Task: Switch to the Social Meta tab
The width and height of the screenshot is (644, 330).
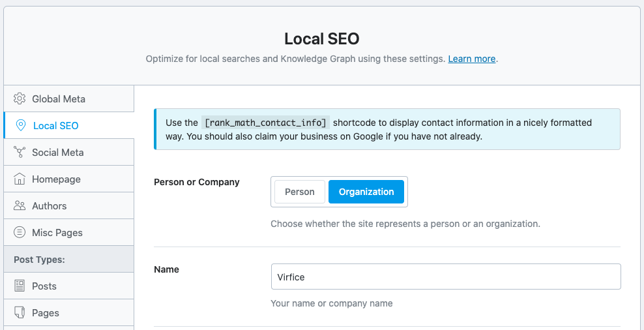Action: pyautogui.click(x=58, y=153)
